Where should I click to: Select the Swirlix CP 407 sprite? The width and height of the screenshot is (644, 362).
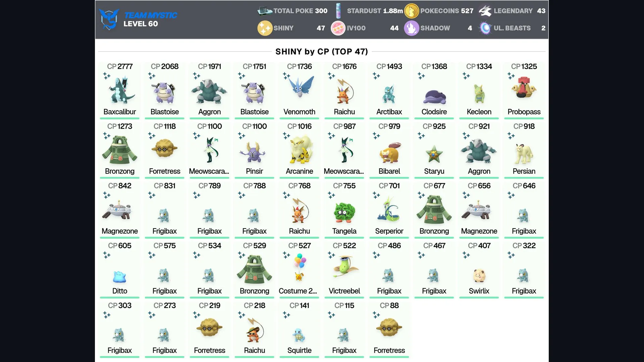tap(479, 276)
